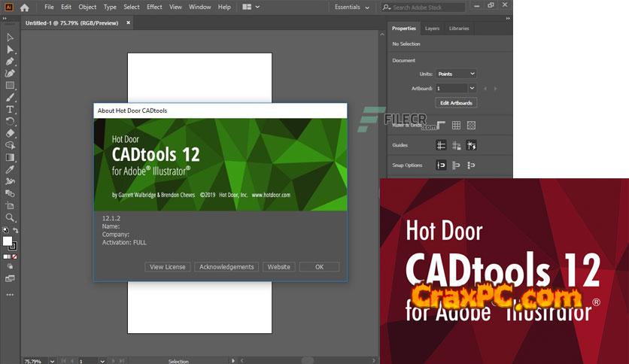The width and height of the screenshot is (629, 364).
Task: Swap fill and stroke colors
Action: click(16, 230)
